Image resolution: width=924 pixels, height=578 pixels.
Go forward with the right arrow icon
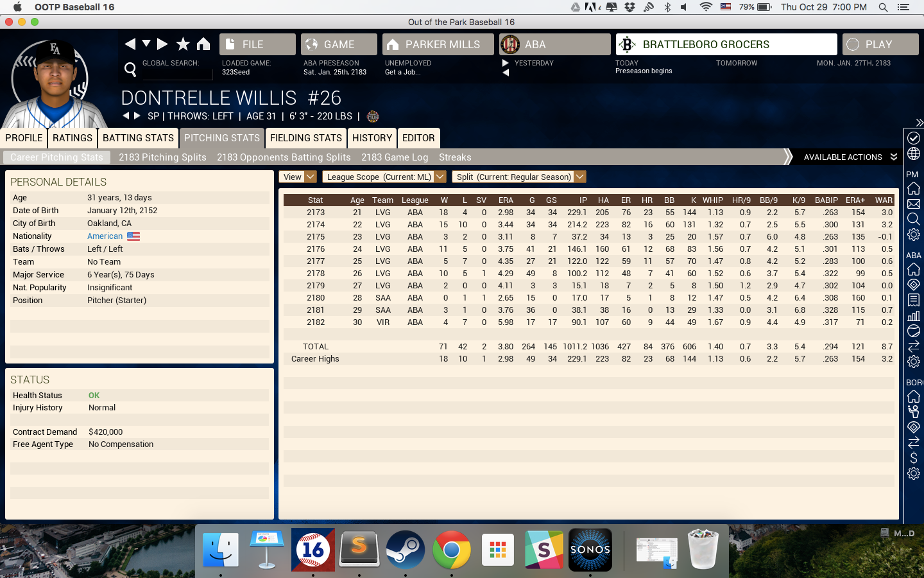[x=162, y=44]
